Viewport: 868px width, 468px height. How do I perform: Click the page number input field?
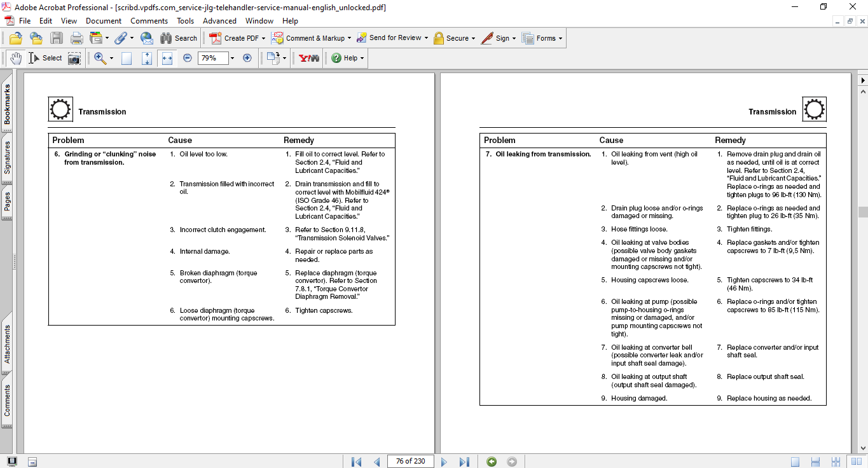pos(410,462)
